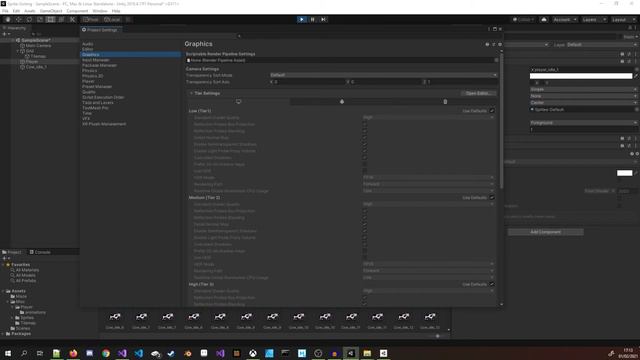
Task: Click the Open Editor button in Tier Settings
Action: [x=478, y=93]
